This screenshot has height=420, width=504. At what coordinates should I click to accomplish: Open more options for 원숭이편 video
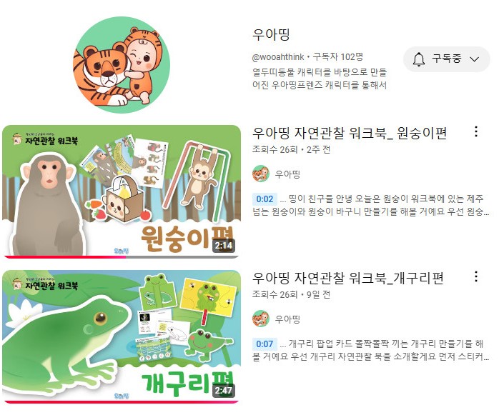[x=476, y=131]
